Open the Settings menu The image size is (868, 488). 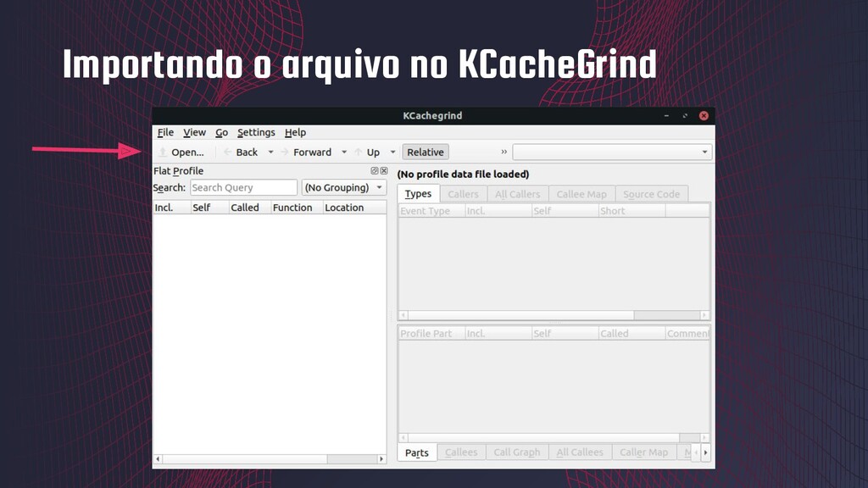click(x=256, y=132)
